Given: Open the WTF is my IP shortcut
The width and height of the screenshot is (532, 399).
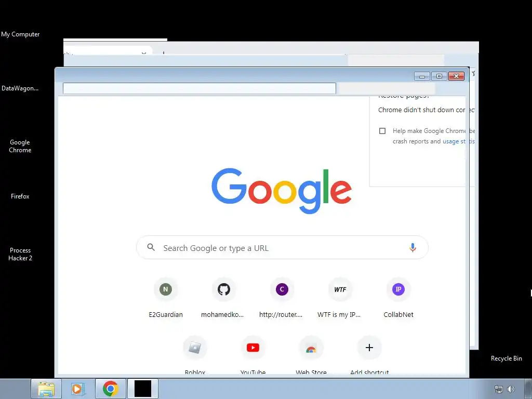Looking at the screenshot, I should click(x=340, y=298).
